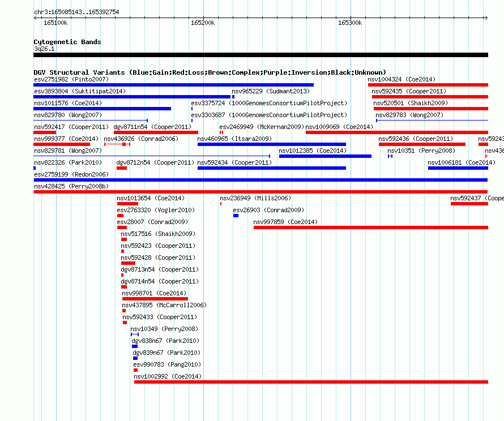Click nsv437895 (McCarroll2006) label
This screenshot has width=504, height=421.
click(x=164, y=305)
